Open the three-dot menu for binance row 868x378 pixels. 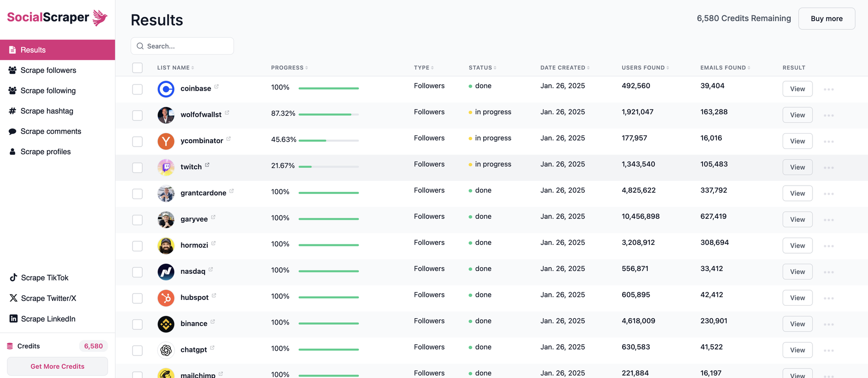coord(828,324)
